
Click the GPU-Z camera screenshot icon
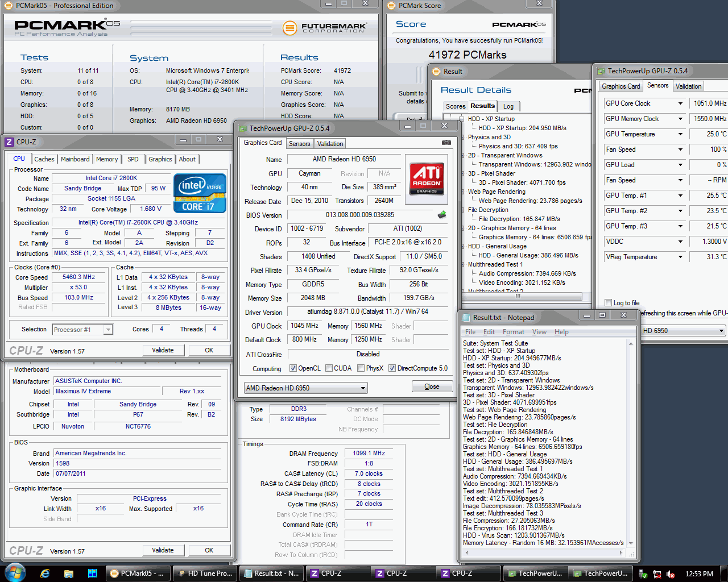pos(446,143)
